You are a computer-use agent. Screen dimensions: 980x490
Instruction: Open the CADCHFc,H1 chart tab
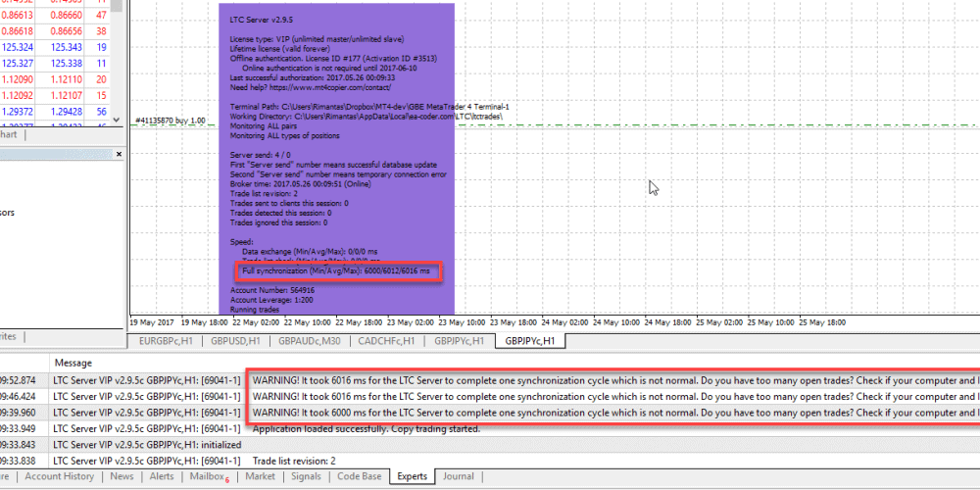pyautogui.click(x=385, y=341)
